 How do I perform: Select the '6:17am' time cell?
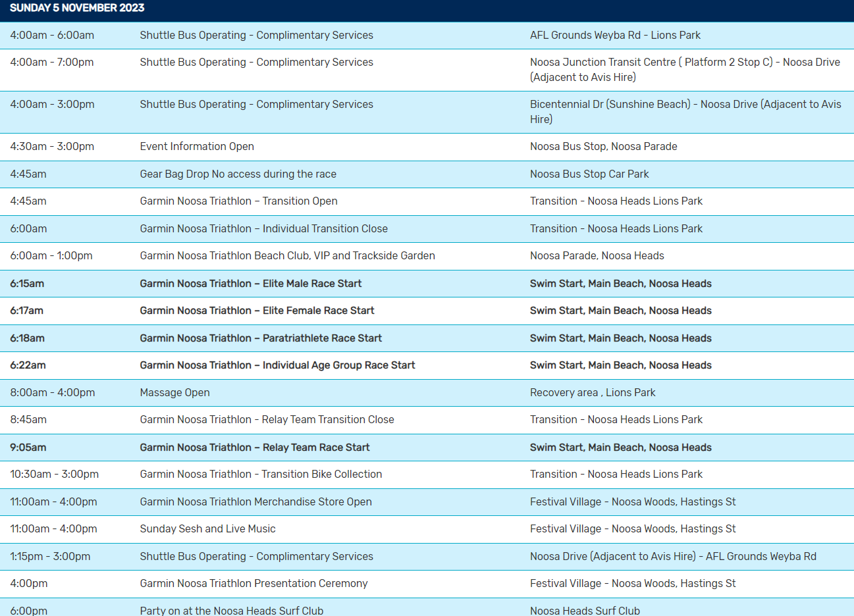click(27, 311)
